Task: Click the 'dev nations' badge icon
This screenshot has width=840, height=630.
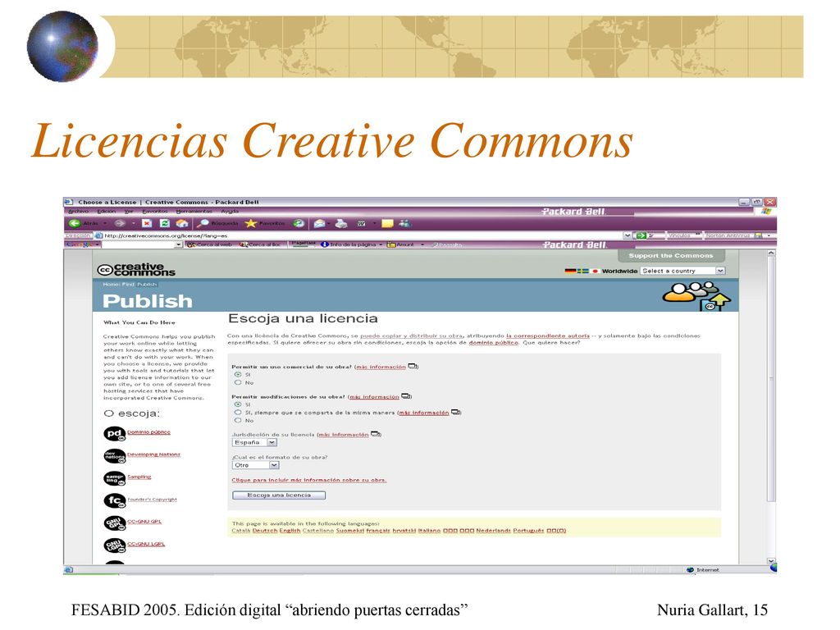Action: 114,456
